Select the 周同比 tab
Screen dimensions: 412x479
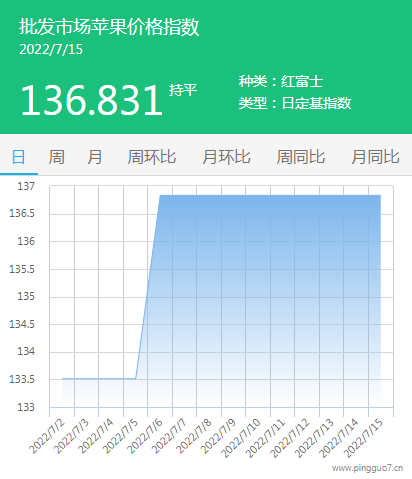click(x=301, y=157)
